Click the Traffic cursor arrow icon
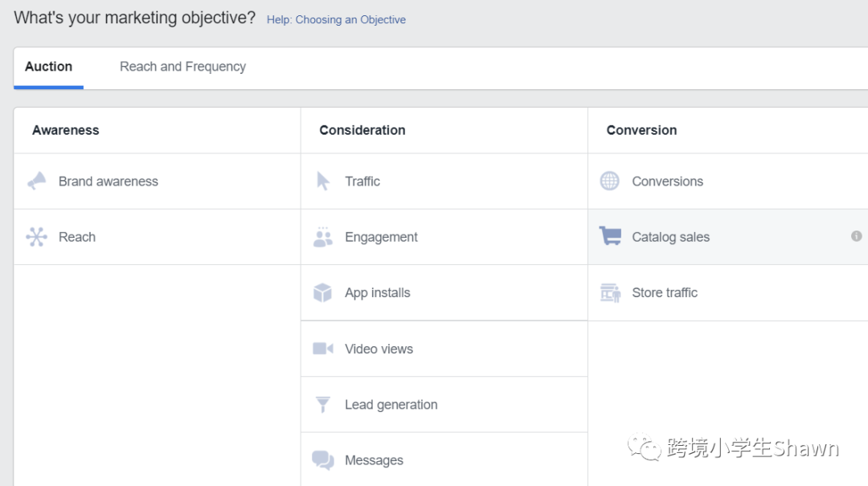The width and height of the screenshot is (868, 486). (323, 182)
